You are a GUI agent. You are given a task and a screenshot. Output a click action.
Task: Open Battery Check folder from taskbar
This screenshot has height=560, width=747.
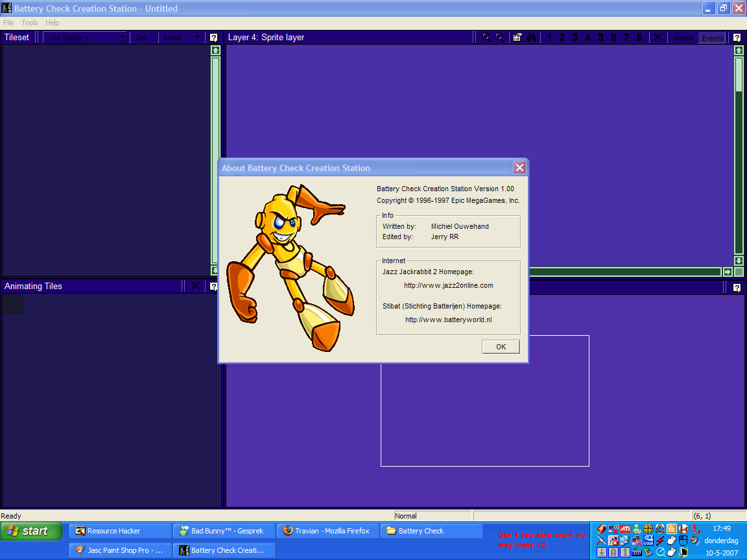click(x=432, y=531)
